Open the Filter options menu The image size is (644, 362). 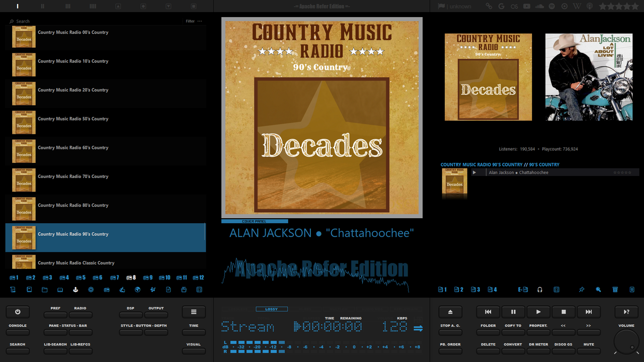click(x=200, y=21)
